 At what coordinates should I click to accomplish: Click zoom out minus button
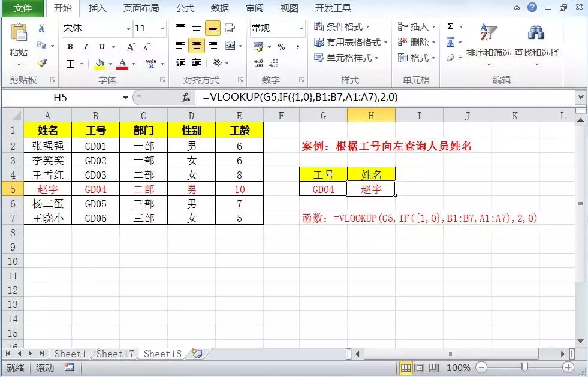[481, 367]
